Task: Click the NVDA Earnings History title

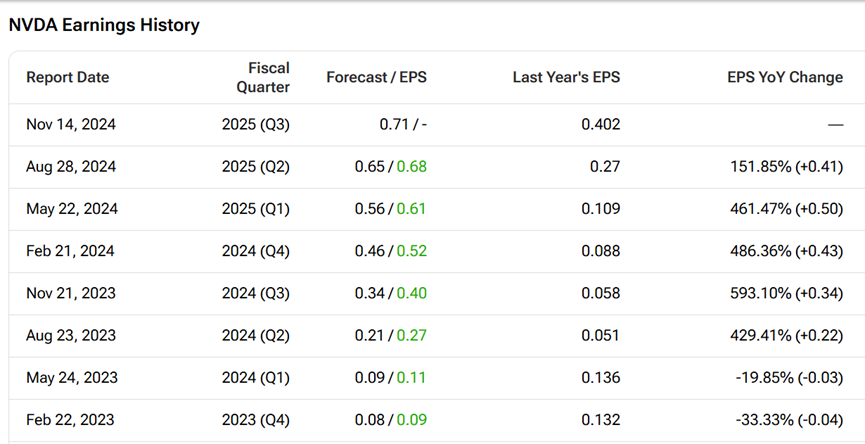Action: 104,26
